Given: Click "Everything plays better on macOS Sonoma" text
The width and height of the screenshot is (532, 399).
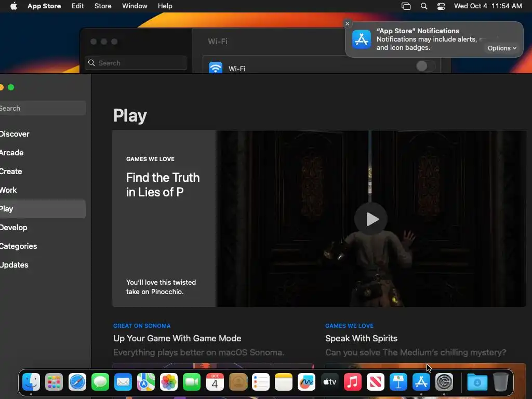Looking at the screenshot, I should [x=198, y=353].
